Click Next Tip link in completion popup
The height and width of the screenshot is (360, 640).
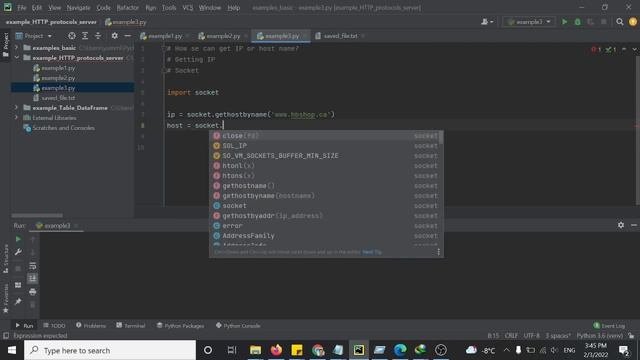click(x=372, y=252)
